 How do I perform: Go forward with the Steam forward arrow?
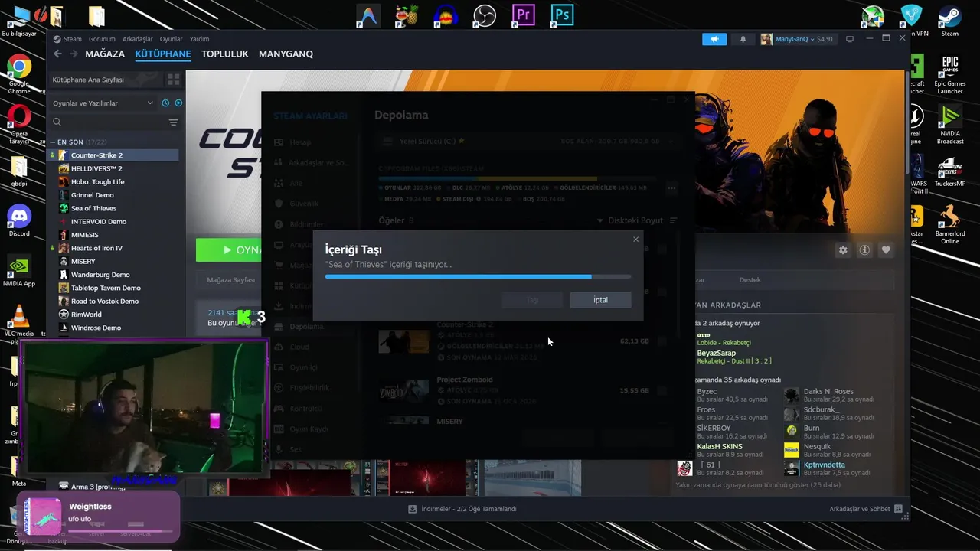(73, 54)
